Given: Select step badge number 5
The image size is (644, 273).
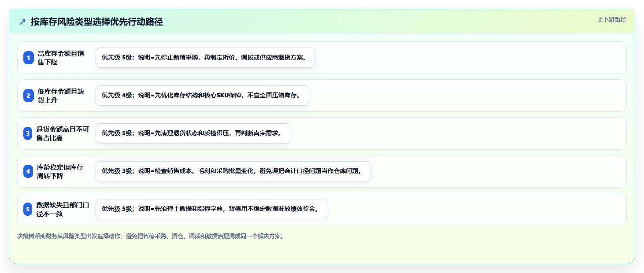Looking at the screenshot, I should [28, 209].
